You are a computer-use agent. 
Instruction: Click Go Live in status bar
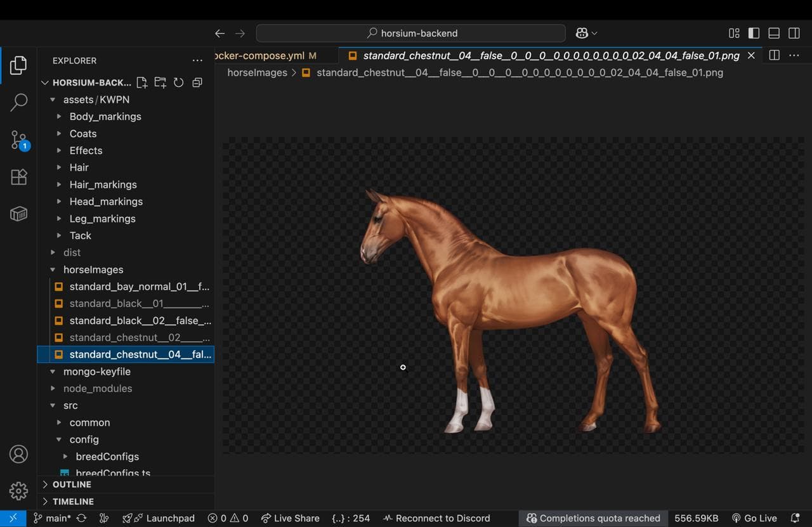(x=754, y=518)
